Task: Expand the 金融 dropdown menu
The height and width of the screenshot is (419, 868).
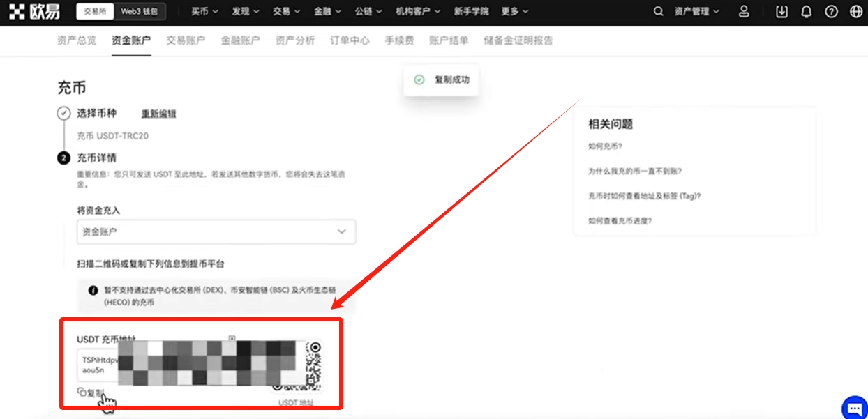Action: (x=328, y=12)
